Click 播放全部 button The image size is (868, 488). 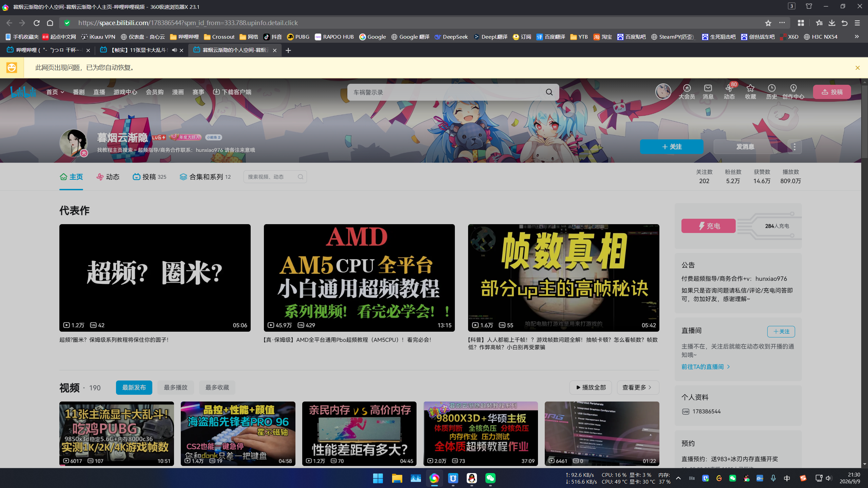[591, 387]
